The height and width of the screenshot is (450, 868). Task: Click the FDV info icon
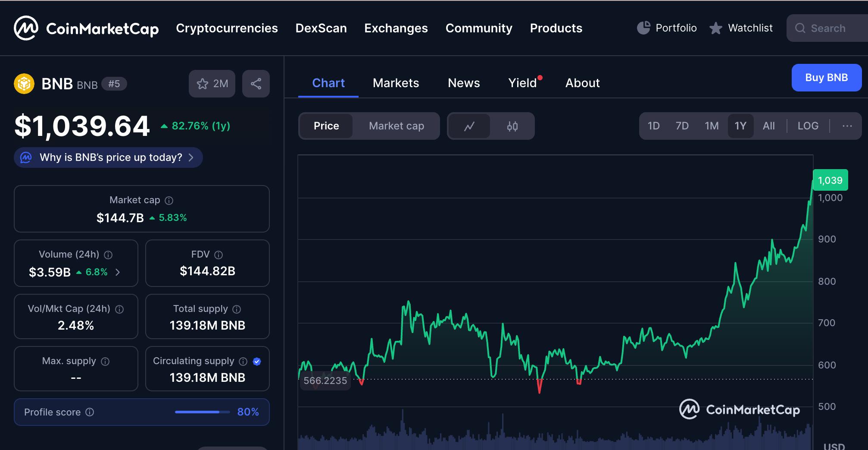(219, 255)
